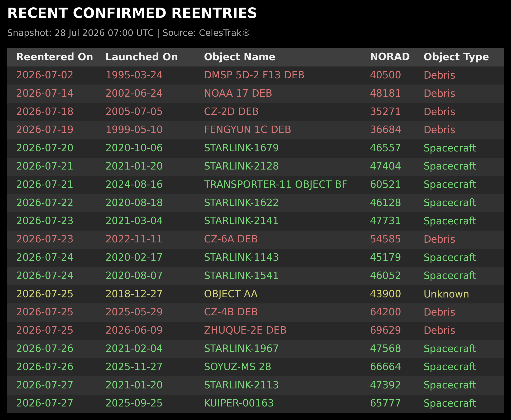
Task: Click NORAD number 47392
Action: (385, 385)
